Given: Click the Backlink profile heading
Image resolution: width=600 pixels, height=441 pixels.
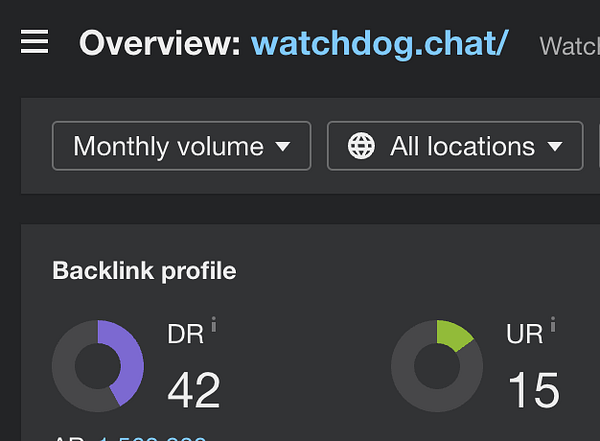Looking at the screenshot, I should (144, 271).
